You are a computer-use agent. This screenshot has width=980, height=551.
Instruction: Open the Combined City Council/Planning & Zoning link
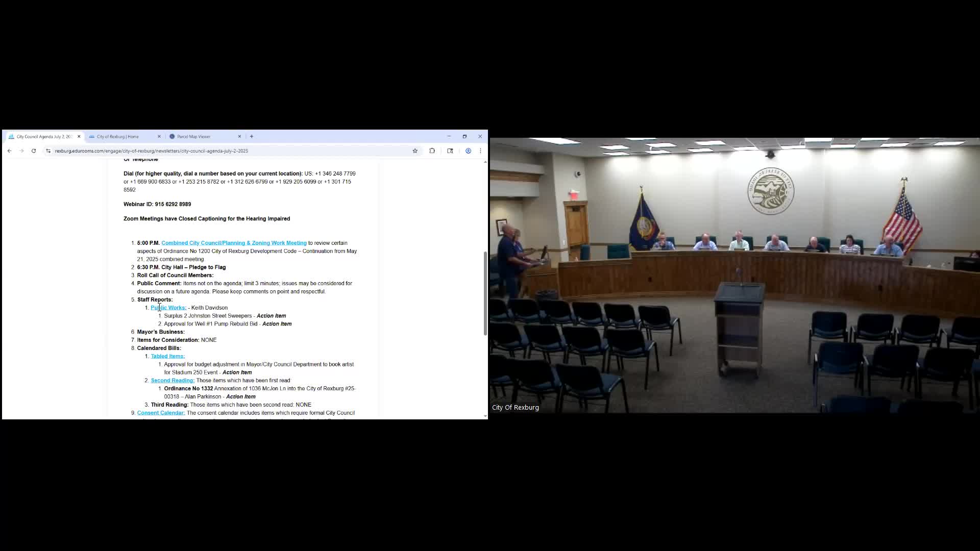(234, 243)
